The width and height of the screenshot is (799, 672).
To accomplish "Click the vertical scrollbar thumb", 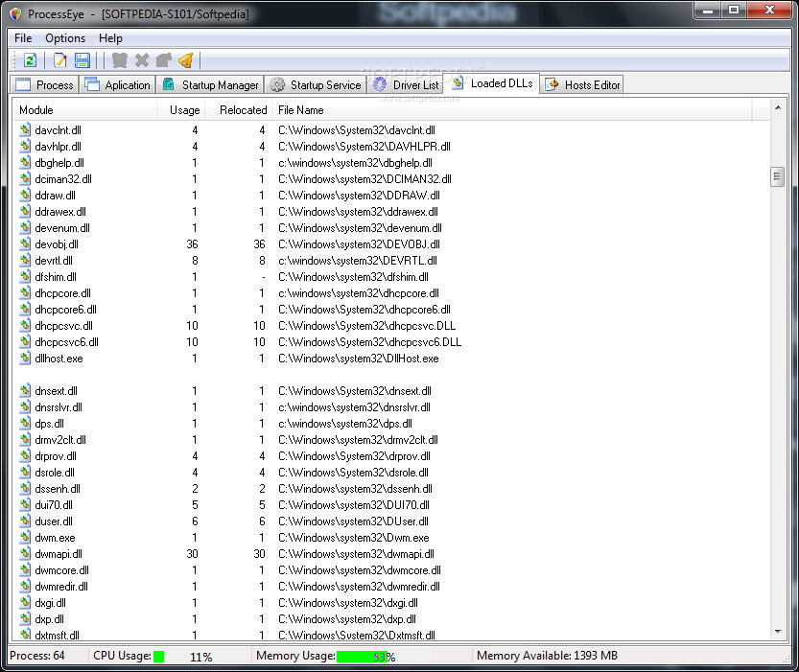I will 777,176.
